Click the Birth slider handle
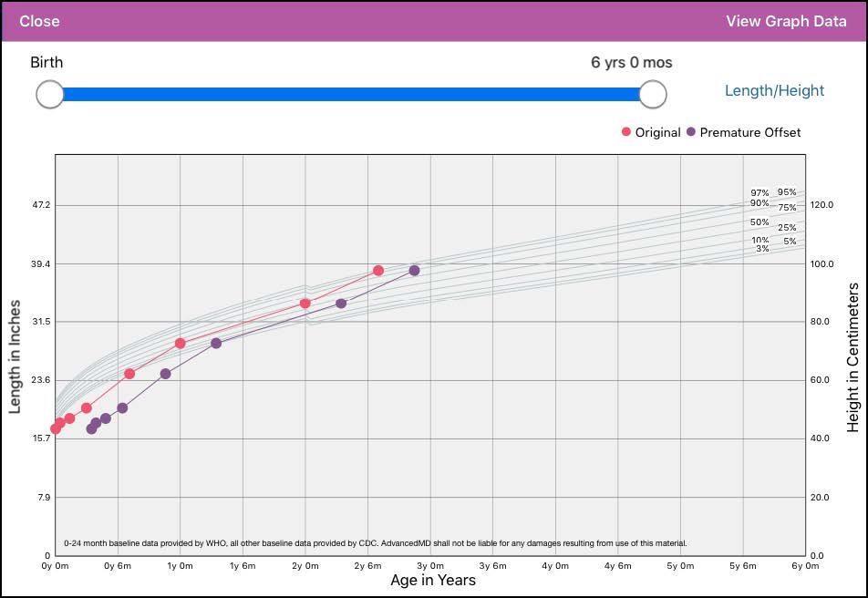 (x=50, y=94)
